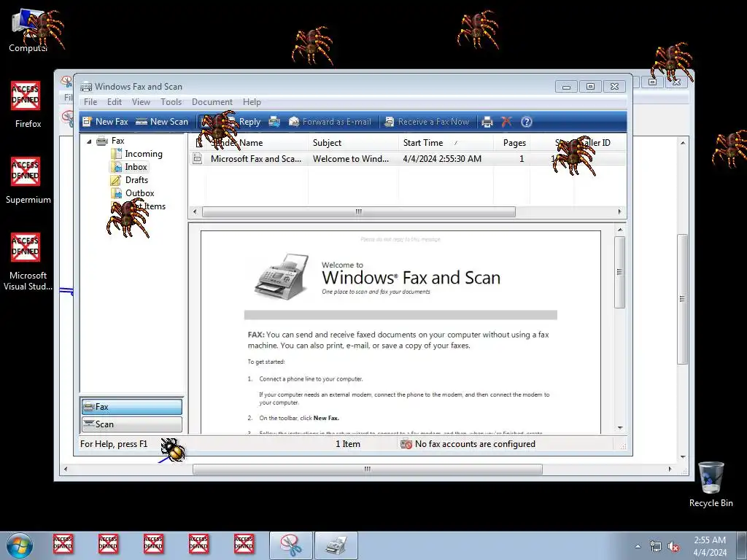Open the Document menu

coord(212,102)
